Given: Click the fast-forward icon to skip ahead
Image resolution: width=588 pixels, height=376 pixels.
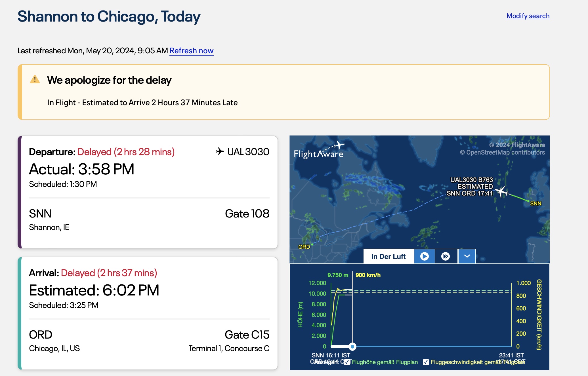Looking at the screenshot, I should 446,256.
